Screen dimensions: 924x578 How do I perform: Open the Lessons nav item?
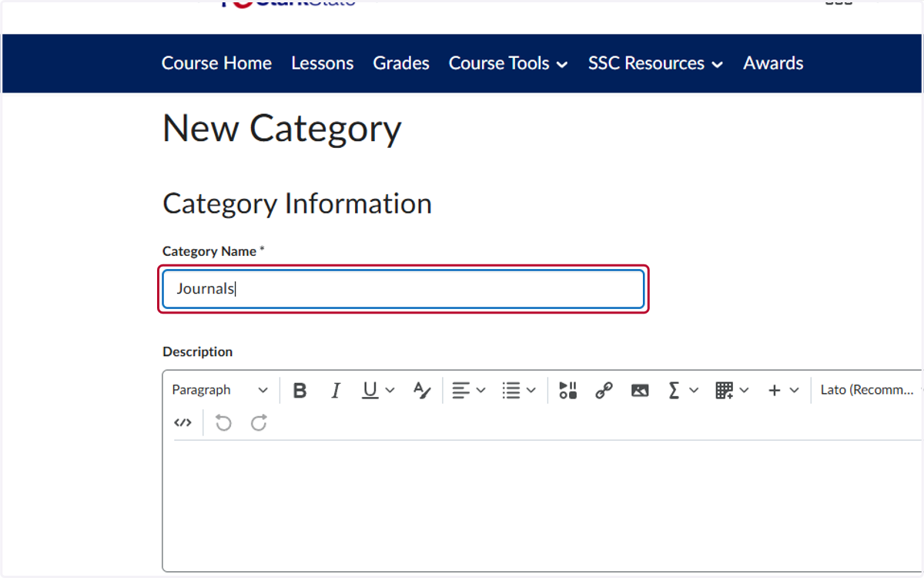pyautogui.click(x=323, y=63)
